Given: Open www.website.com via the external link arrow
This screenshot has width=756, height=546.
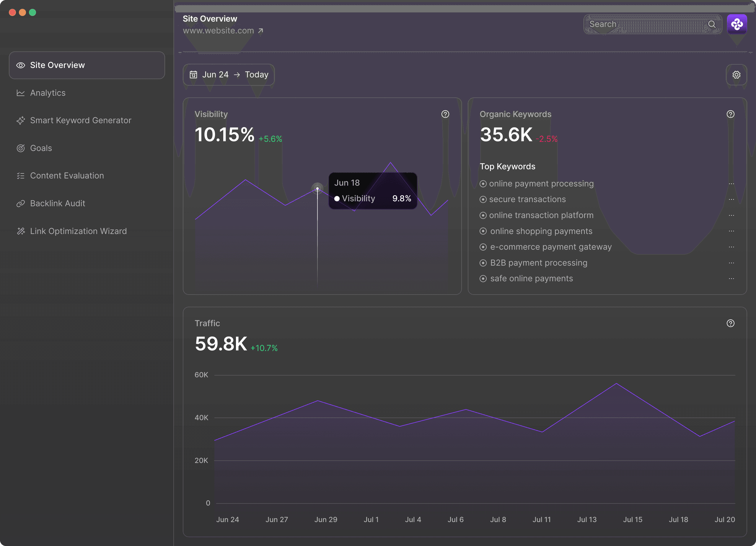Looking at the screenshot, I should [261, 30].
